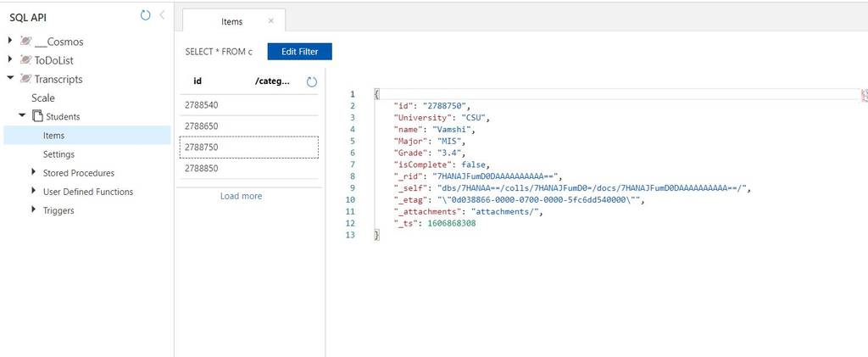Click the "University": "CSU" line in editor
The height and width of the screenshot is (357, 868).
click(442, 118)
